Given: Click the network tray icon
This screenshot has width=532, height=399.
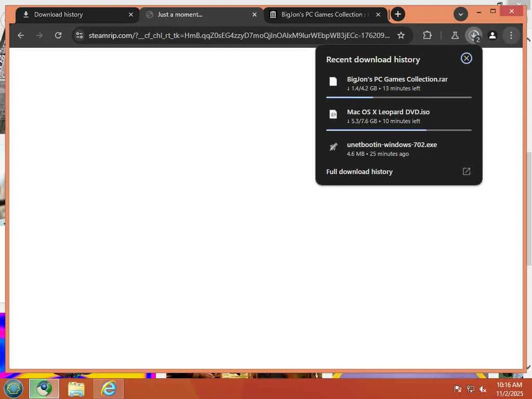Looking at the screenshot, I should tap(470, 389).
